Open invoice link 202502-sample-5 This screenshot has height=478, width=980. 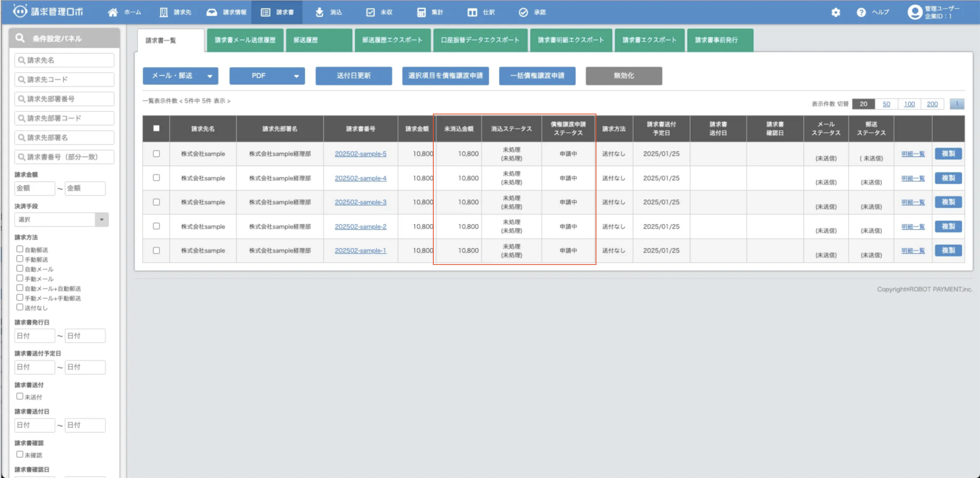(361, 154)
